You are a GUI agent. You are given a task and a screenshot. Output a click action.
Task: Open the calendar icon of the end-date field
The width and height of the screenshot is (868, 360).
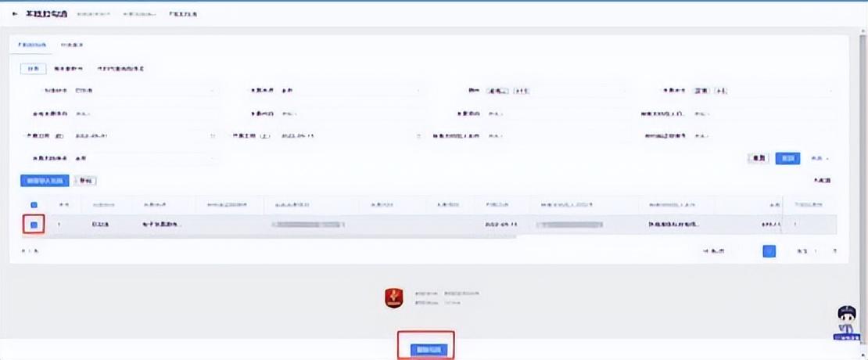[418, 135]
